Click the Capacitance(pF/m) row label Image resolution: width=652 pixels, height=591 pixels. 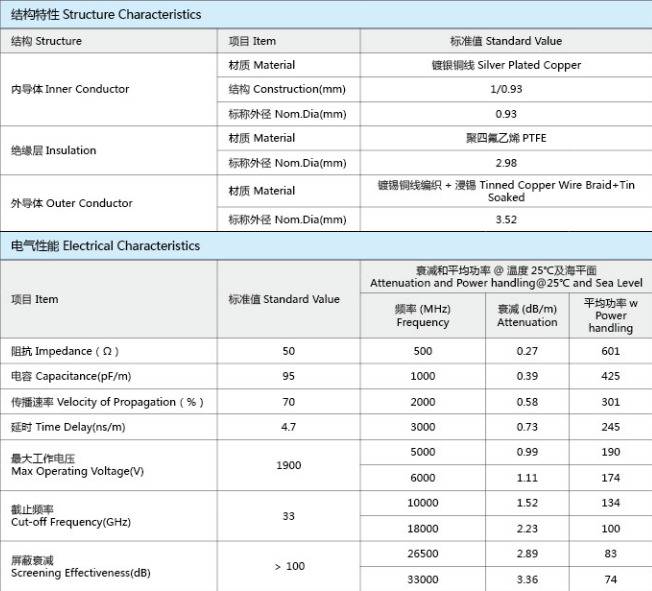tap(70, 376)
